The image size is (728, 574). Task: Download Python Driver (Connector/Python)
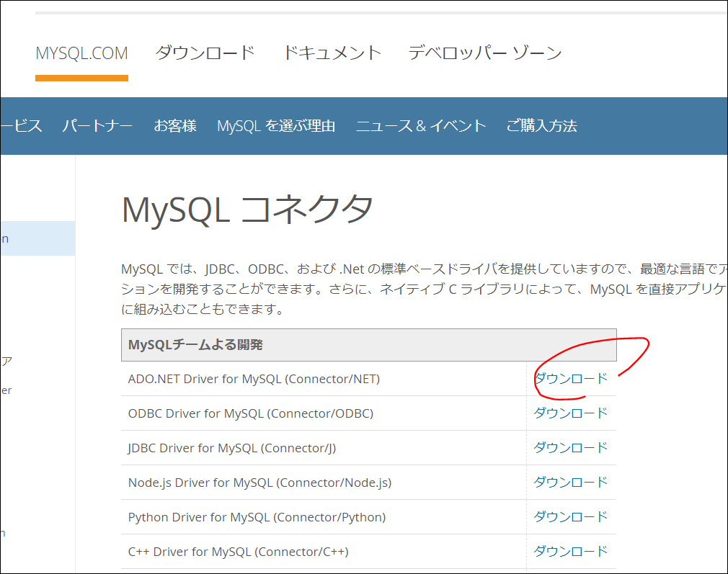coord(571,517)
